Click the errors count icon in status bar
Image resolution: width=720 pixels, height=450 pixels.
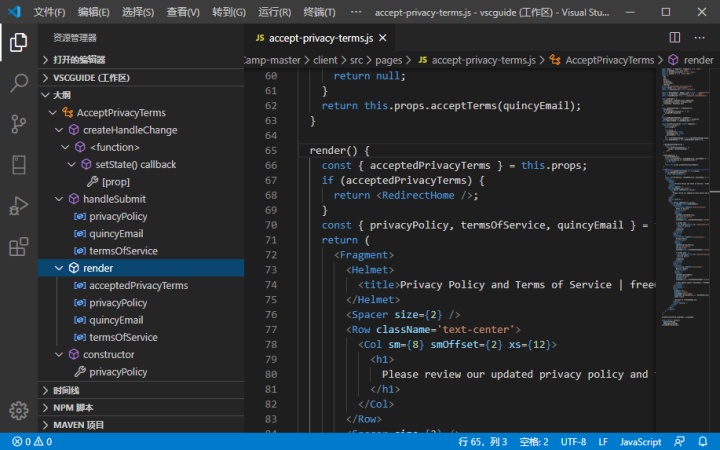[21, 442]
